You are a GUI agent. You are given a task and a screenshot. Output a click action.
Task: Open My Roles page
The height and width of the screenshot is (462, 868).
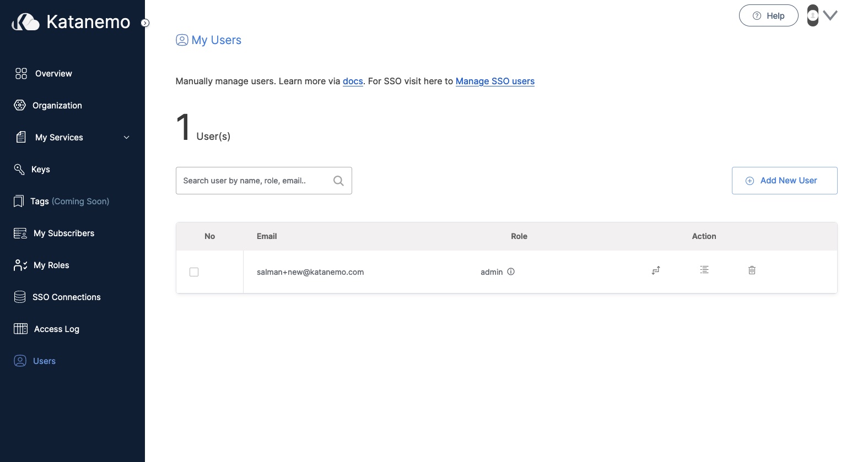click(51, 265)
